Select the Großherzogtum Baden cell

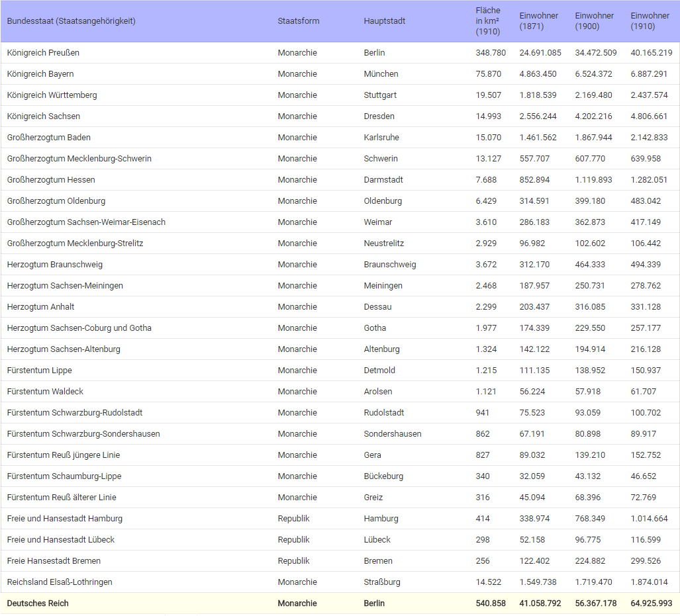click(x=48, y=138)
